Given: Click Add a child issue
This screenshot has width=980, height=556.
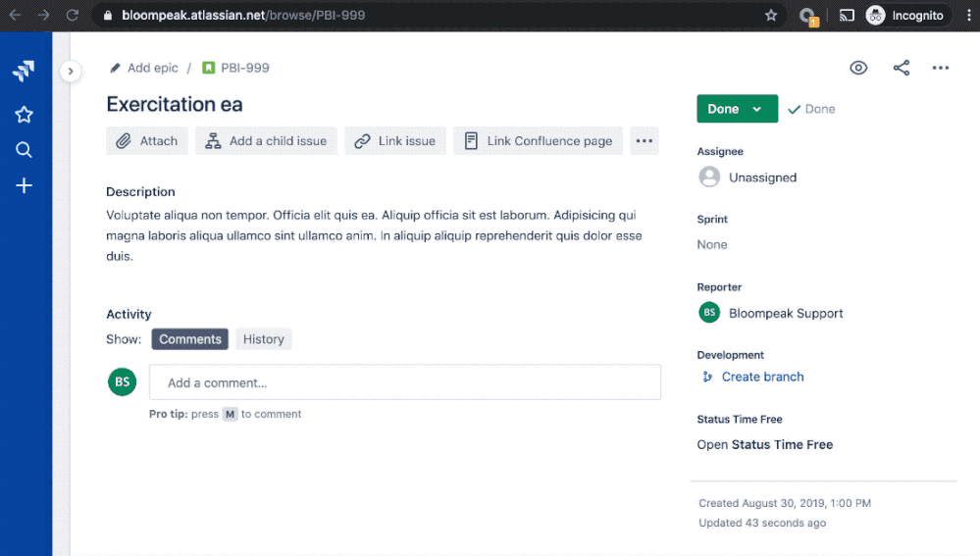Looking at the screenshot, I should (x=266, y=140).
